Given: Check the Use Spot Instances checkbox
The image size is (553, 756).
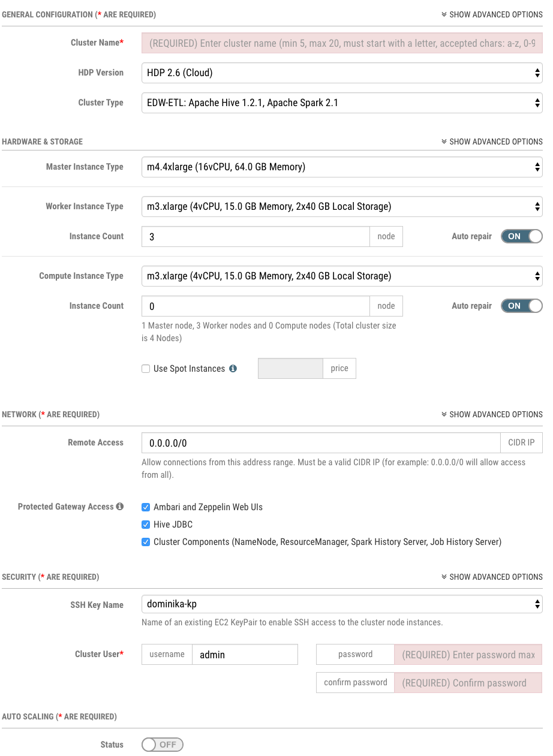Looking at the screenshot, I should 146,368.
